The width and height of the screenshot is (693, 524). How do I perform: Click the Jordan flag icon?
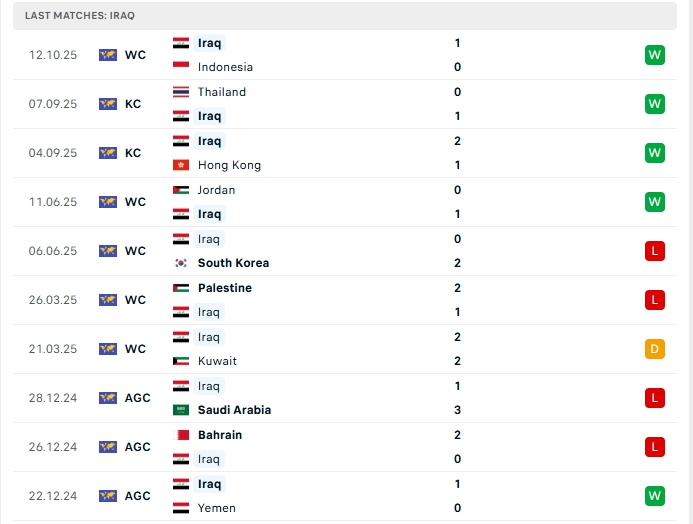point(181,190)
